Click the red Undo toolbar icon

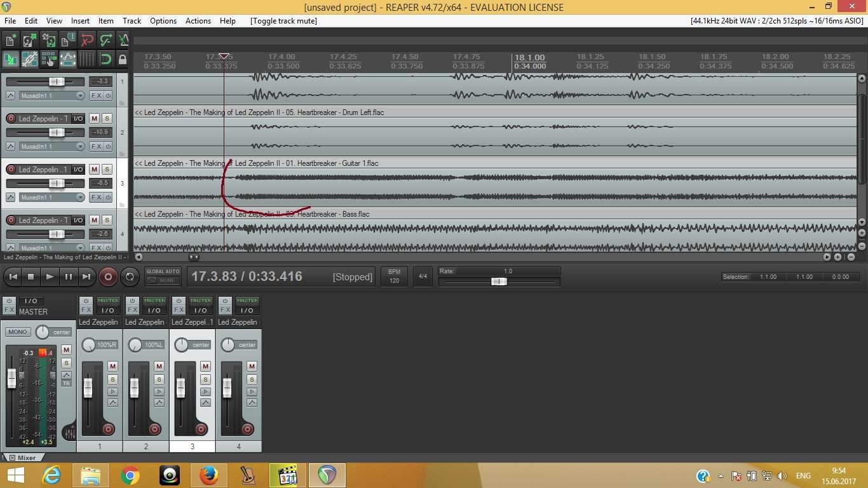(86, 40)
